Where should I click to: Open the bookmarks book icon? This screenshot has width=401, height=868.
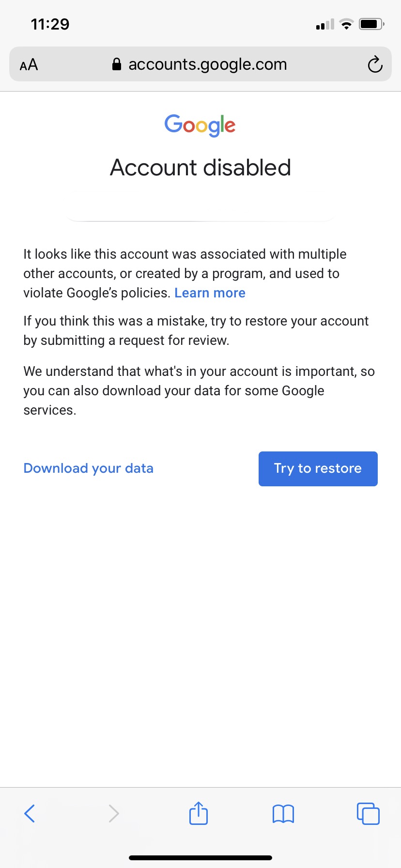pyautogui.click(x=283, y=814)
